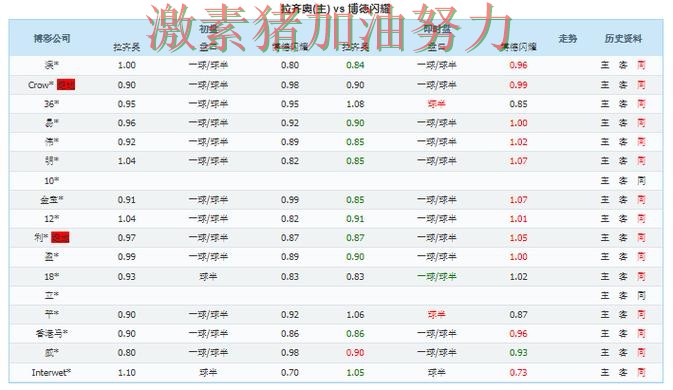Viewport: 673px width, 390px height.
Task: Click initial odds 0.86 in 香港马* row
Action: (290, 333)
